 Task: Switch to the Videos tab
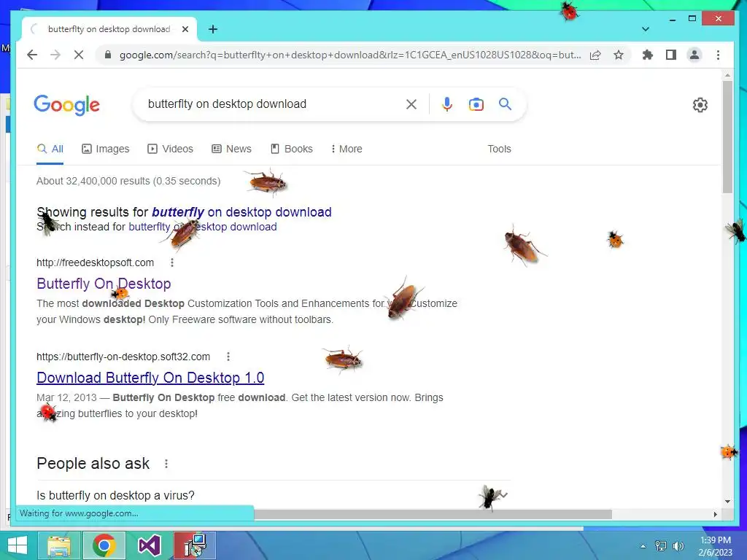(171, 149)
